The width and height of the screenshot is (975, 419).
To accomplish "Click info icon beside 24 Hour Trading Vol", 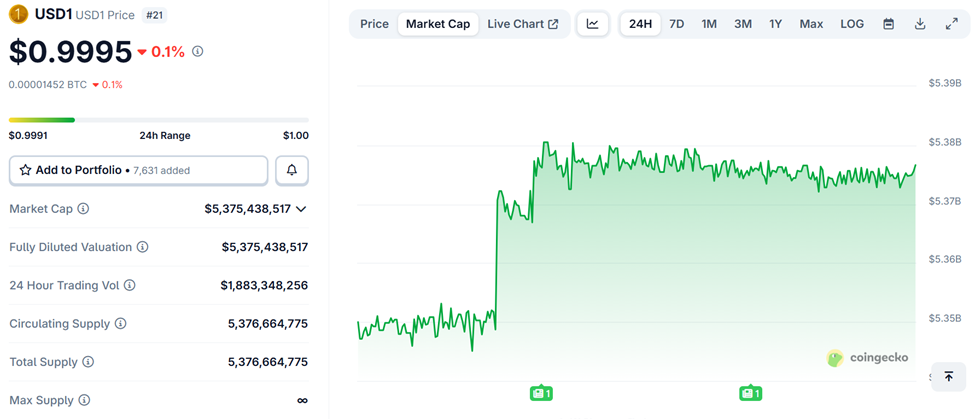I will point(130,285).
